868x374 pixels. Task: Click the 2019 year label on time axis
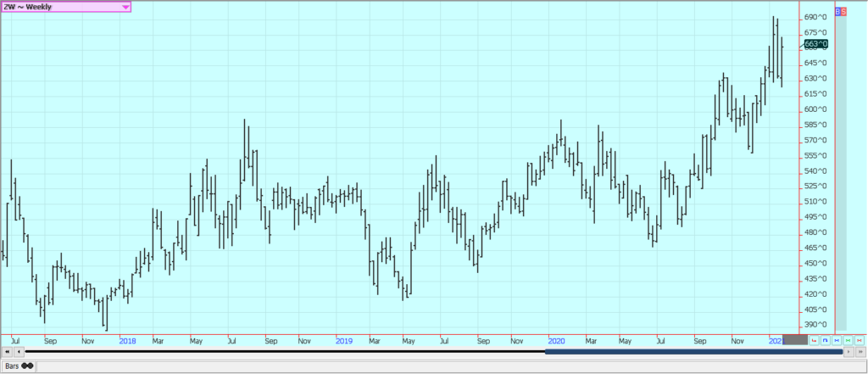click(344, 341)
